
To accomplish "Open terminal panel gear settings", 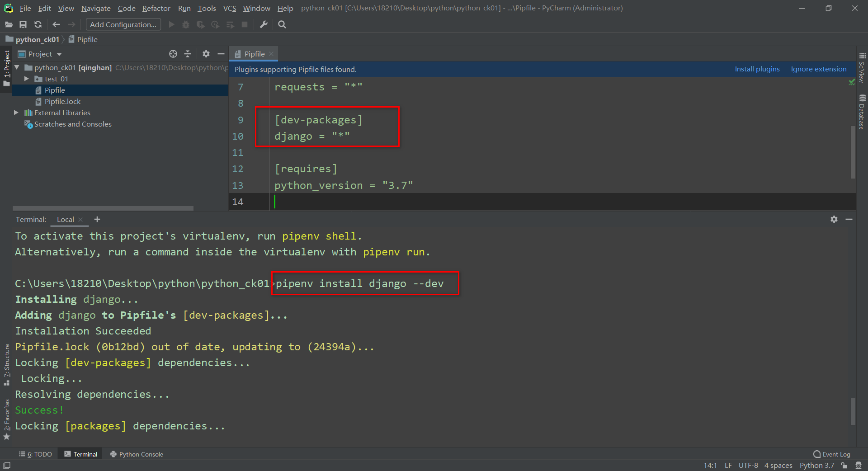I will tap(834, 219).
